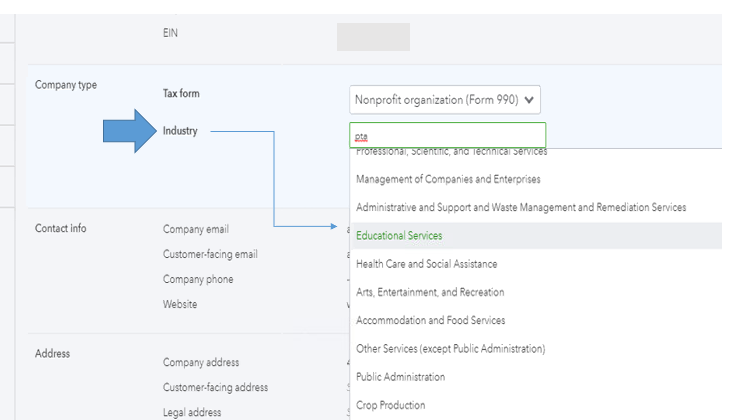Image resolution: width=743 pixels, height=420 pixels.
Task: Click the Industry search input field
Action: [x=447, y=135]
